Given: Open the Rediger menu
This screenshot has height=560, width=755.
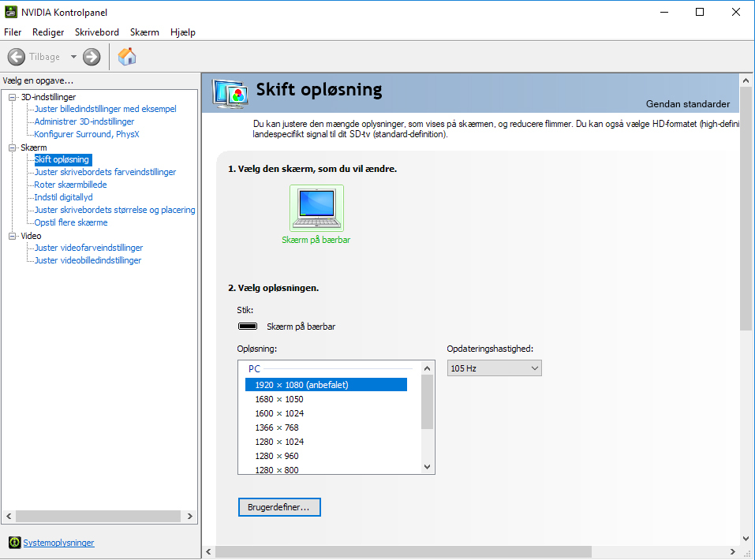Looking at the screenshot, I should [48, 32].
